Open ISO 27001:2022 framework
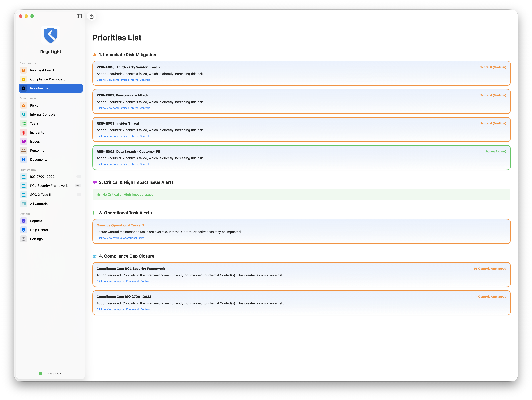This screenshot has height=400, width=532. point(42,177)
